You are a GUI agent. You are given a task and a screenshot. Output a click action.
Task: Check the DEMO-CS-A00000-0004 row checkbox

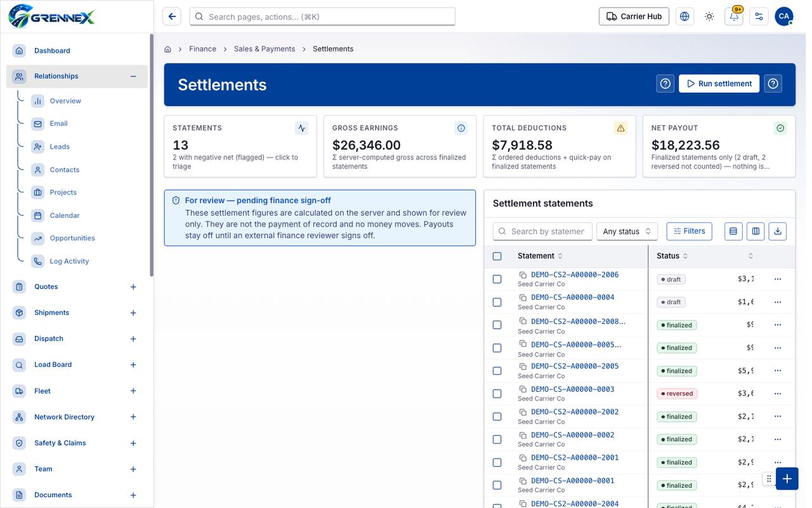tap(497, 302)
